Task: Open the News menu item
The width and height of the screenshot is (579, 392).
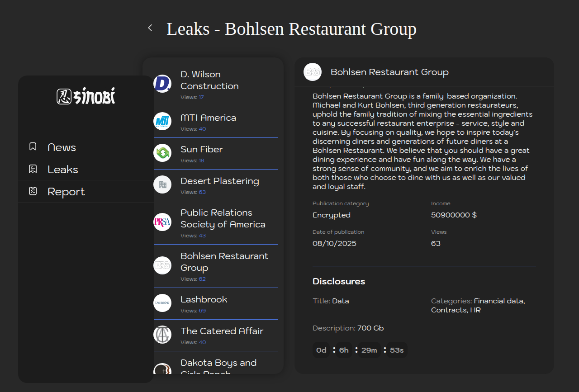Action: tap(62, 147)
